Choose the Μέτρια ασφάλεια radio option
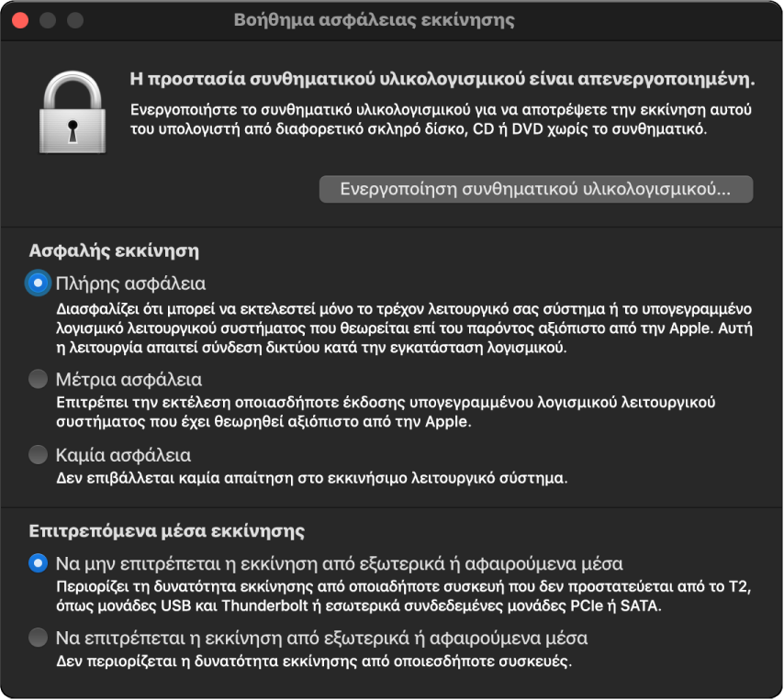 (37, 379)
